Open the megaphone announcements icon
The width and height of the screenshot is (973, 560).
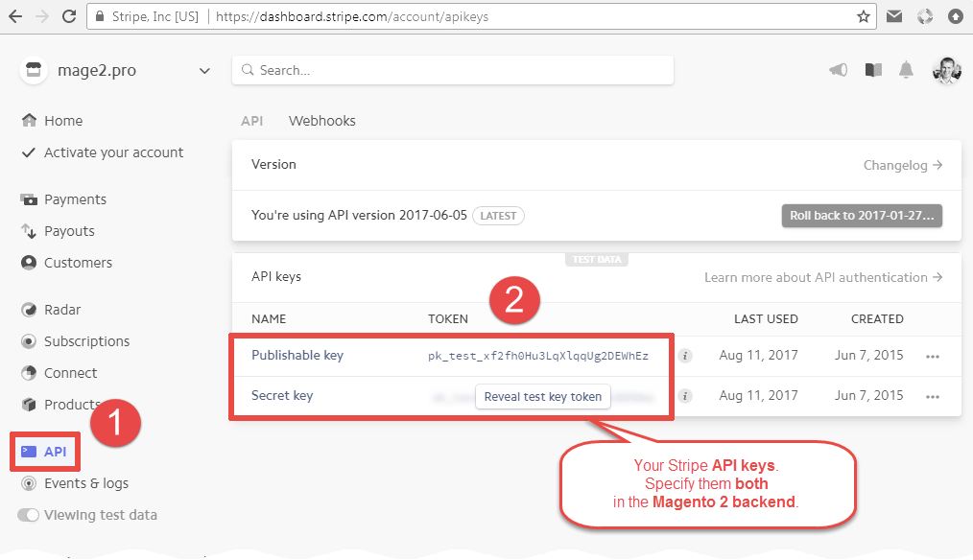(x=839, y=70)
